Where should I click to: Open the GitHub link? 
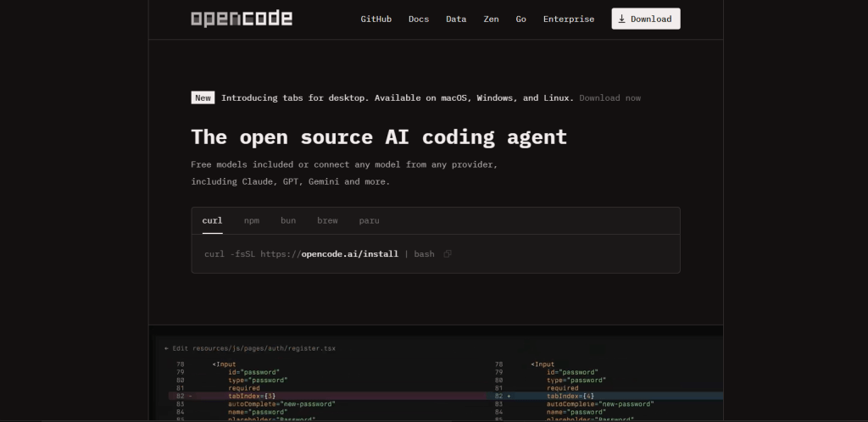[x=376, y=19]
